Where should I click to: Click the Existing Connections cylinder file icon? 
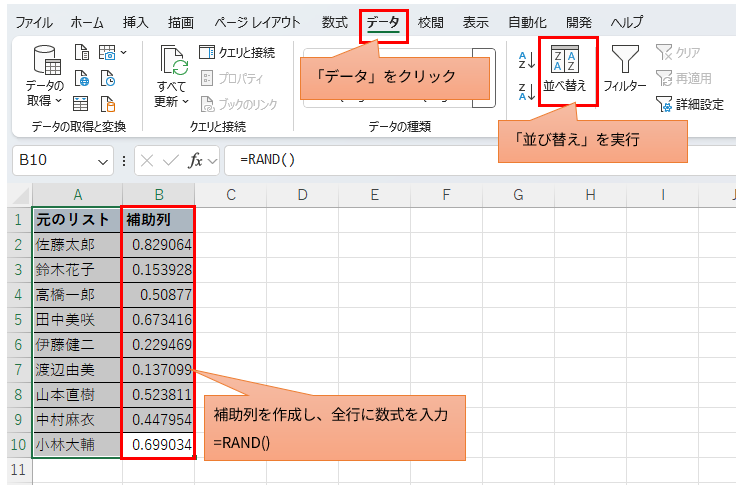(108, 103)
